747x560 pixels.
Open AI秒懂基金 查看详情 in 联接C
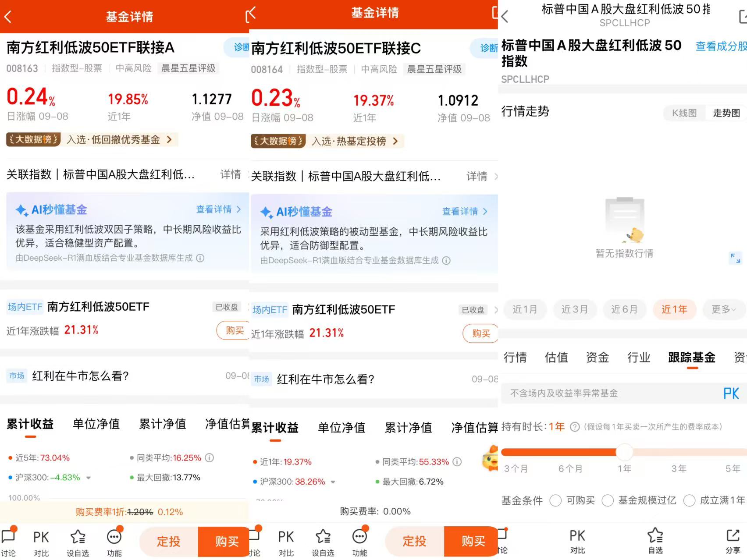(465, 212)
